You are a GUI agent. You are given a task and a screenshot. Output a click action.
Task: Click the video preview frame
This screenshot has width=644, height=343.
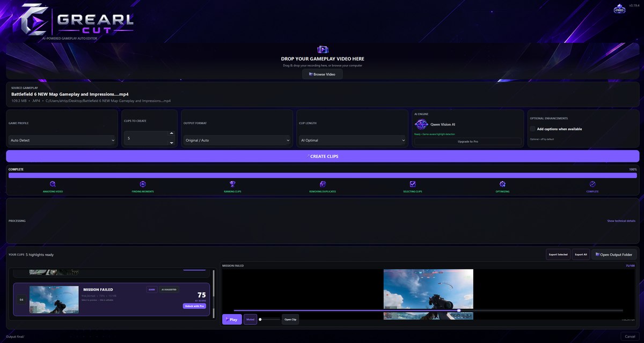(x=428, y=294)
